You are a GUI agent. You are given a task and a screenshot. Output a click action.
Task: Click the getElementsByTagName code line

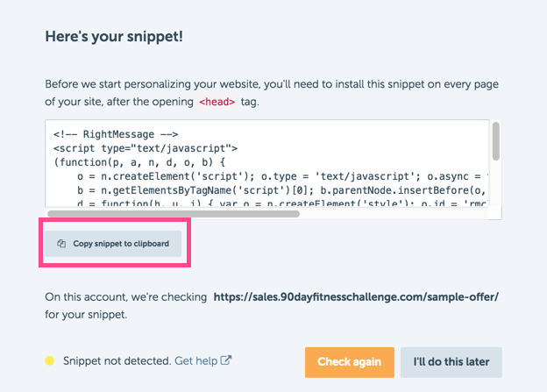coord(282,190)
